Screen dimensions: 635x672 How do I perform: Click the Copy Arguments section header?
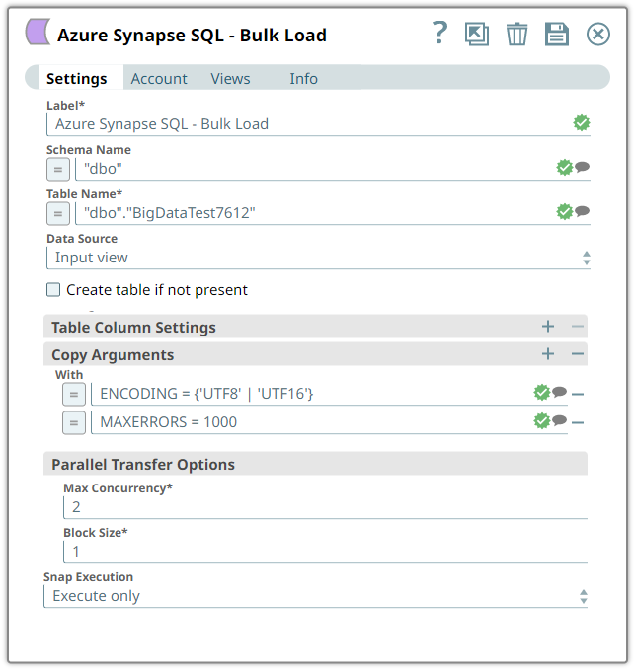pos(316,354)
